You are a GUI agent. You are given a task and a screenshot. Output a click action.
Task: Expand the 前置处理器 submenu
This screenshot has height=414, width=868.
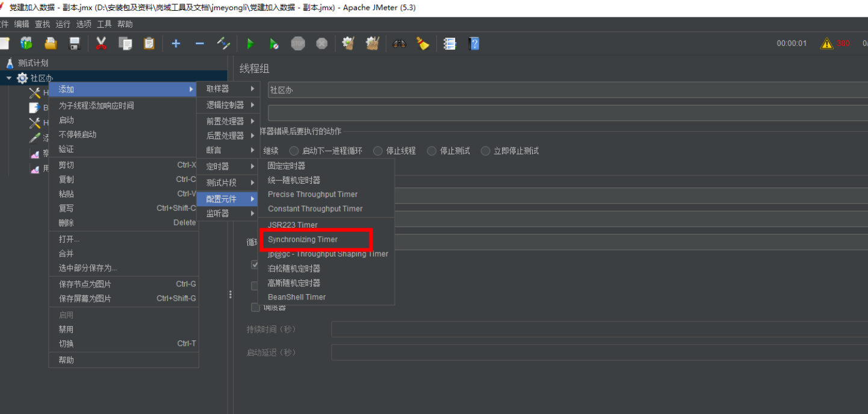tap(229, 121)
